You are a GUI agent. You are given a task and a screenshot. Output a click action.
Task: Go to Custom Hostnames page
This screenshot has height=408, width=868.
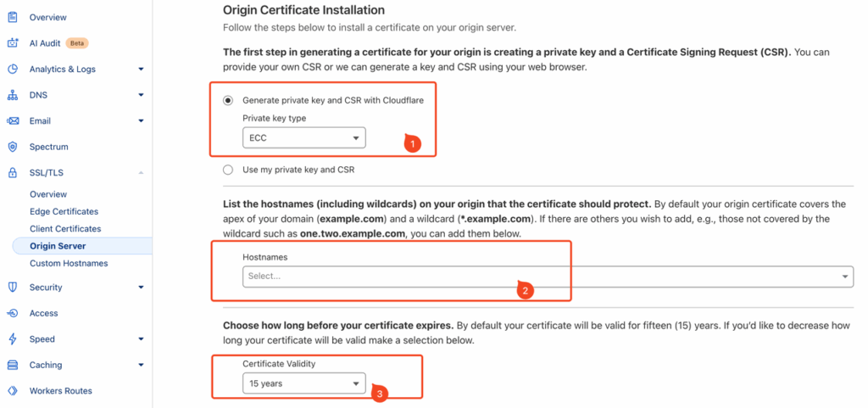(69, 264)
